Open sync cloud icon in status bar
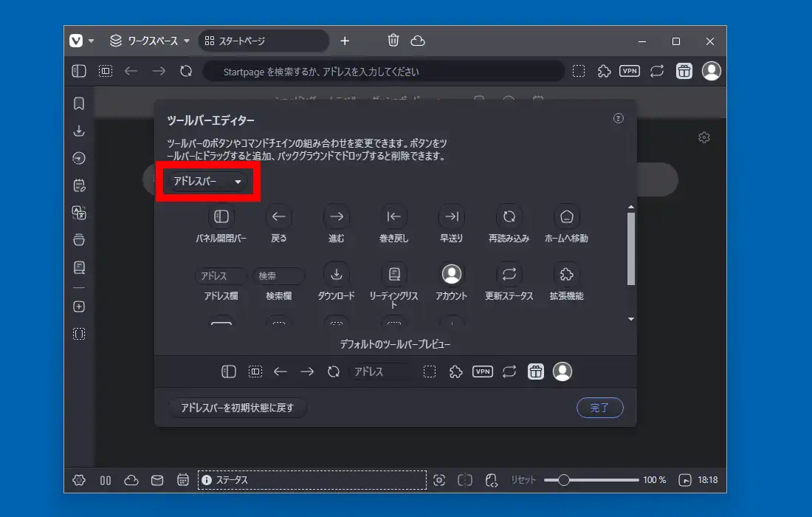Viewport: 812px width, 517px height. point(131,480)
